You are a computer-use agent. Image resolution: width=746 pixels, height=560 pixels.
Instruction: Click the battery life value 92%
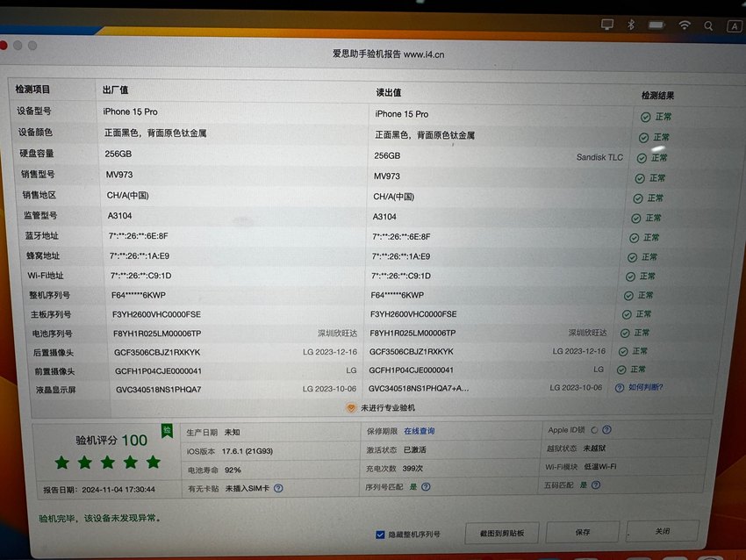point(233,470)
